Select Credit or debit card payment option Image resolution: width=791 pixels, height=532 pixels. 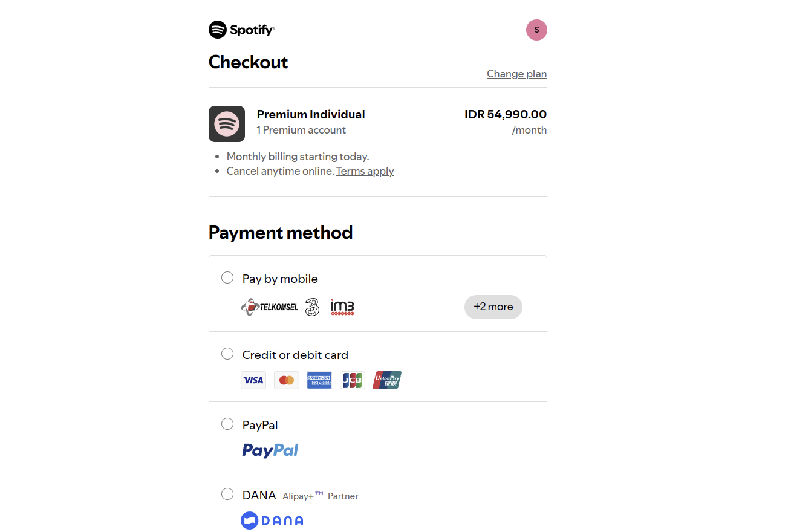coord(227,354)
